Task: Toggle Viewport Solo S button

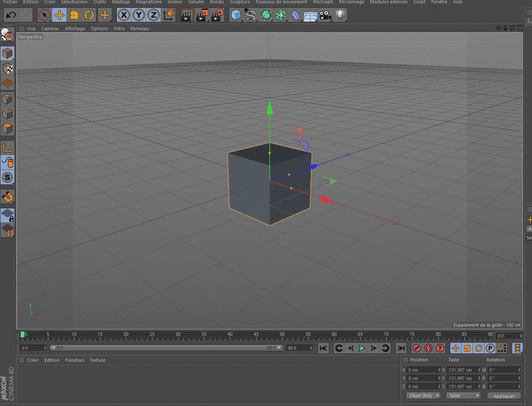Action: [7, 177]
